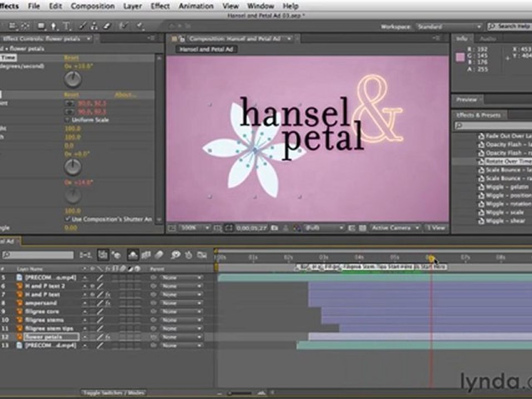Screen dimensions: 532x399
Task: Select the Type tool in toolbar
Action: coord(66,25)
